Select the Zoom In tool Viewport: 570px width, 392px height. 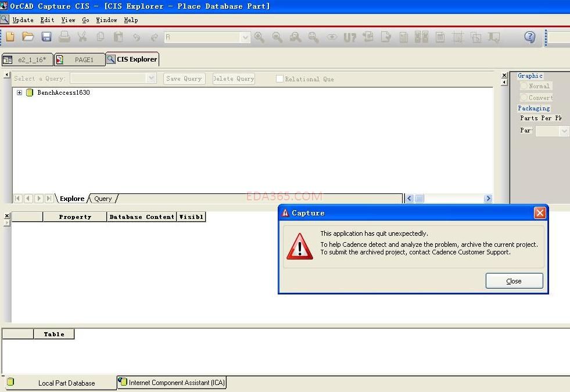(x=259, y=37)
